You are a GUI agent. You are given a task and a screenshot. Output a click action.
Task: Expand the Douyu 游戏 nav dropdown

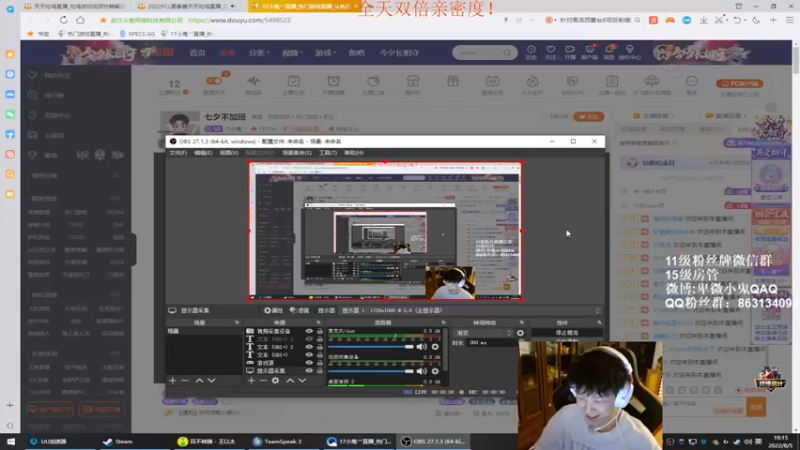click(x=325, y=53)
